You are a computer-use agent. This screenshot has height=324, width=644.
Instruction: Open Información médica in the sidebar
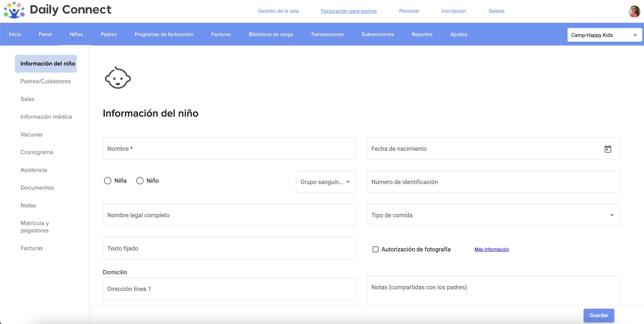(46, 117)
